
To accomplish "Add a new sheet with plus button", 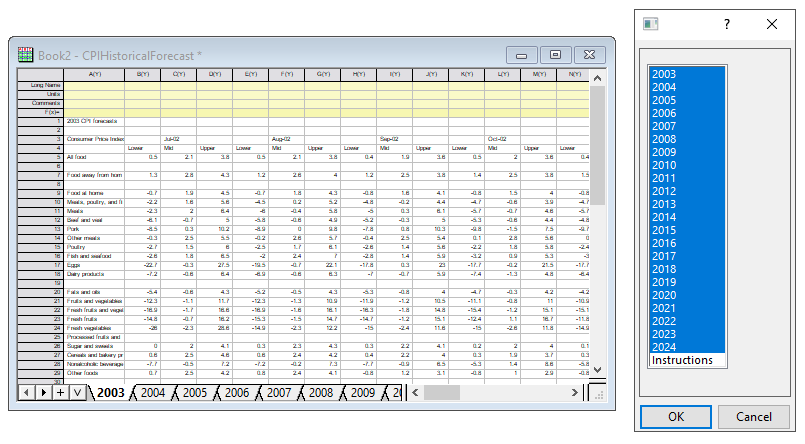I will tap(61, 393).
